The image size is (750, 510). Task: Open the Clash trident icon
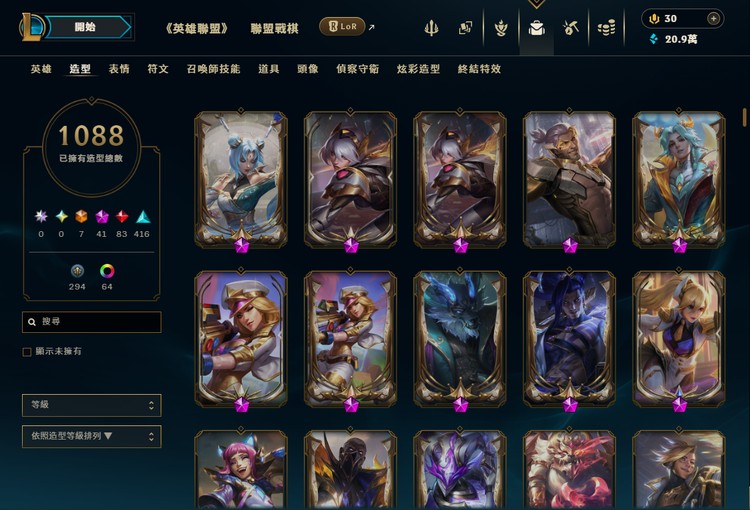click(x=431, y=28)
